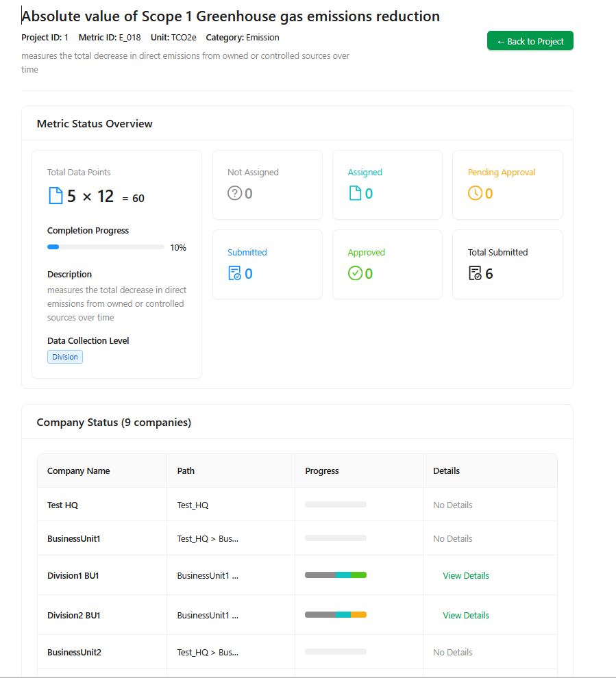Click the truncated path for BusinessUnit1
The image size is (616, 678).
[208, 538]
